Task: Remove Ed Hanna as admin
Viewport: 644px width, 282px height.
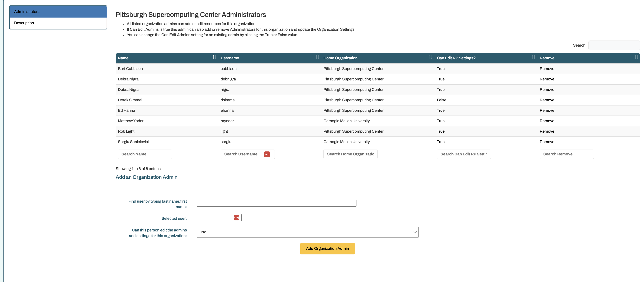Action: pos(547,111)
